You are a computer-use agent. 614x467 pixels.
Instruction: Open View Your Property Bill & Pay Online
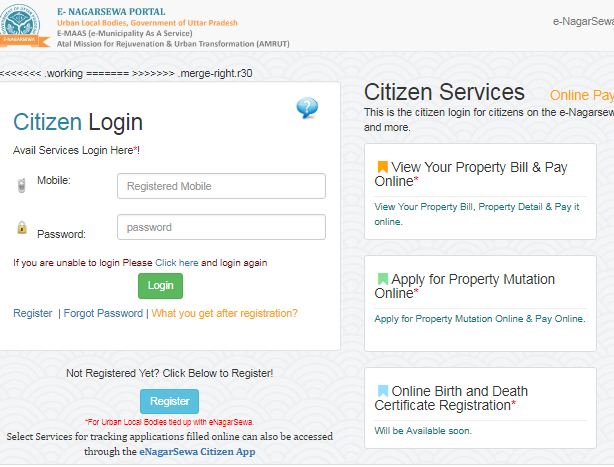(x=470, y=174)
